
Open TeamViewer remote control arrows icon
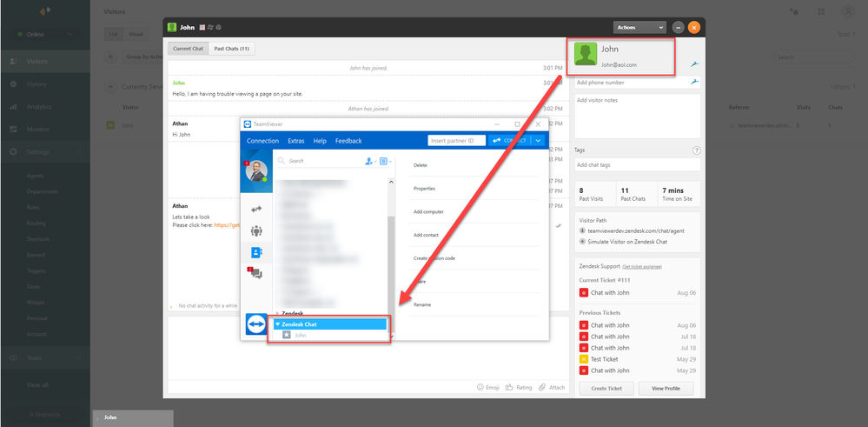tap(256, 210)
